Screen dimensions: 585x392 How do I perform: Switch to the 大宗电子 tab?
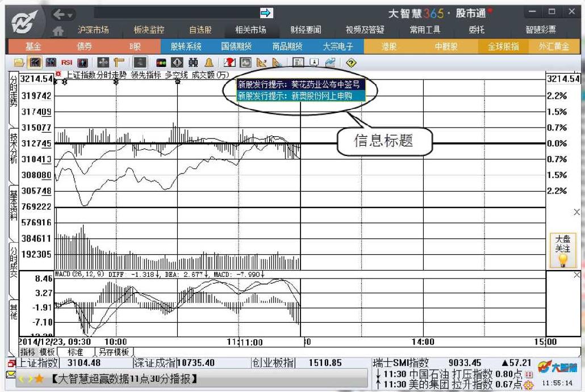tap(338, 47)
